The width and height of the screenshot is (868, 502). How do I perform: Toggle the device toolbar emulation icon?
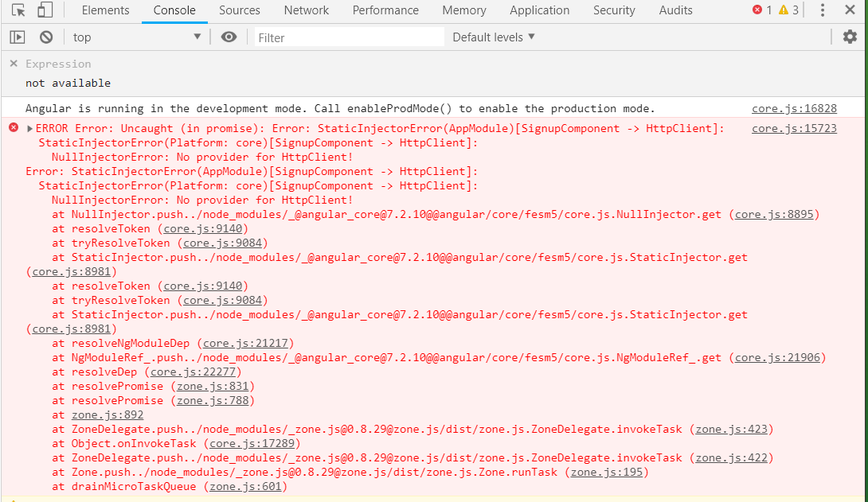[45, 10]
